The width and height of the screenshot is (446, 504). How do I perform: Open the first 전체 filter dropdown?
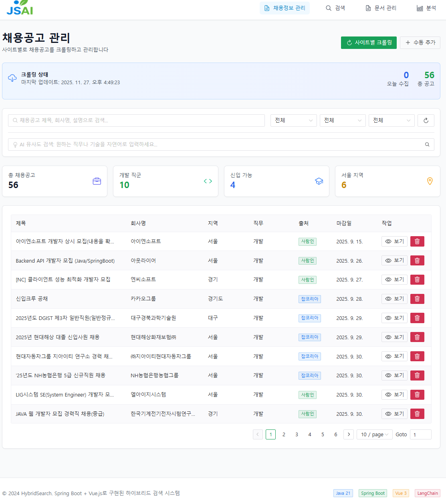coord(293,120)
